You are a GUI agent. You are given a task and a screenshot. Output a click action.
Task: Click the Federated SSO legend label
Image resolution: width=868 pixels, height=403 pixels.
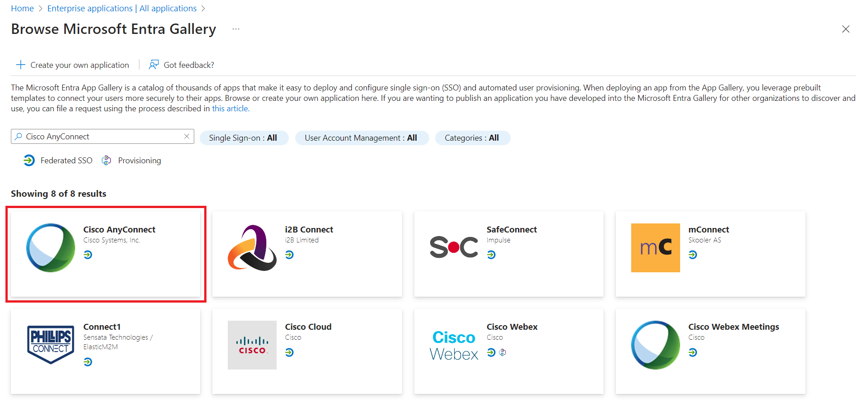pyautogui.click(x=67, y=161)
